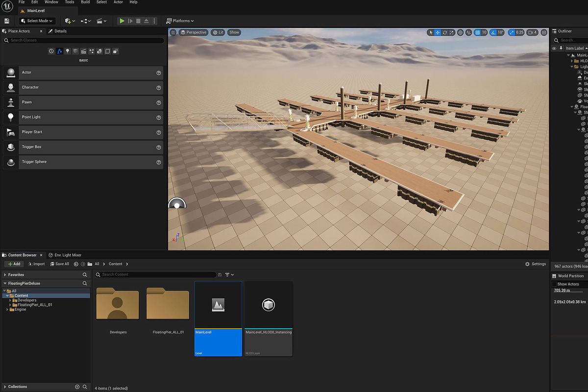Open help for the Character actor
Viewport: 588px width, 392px height.
coord(159,88)
